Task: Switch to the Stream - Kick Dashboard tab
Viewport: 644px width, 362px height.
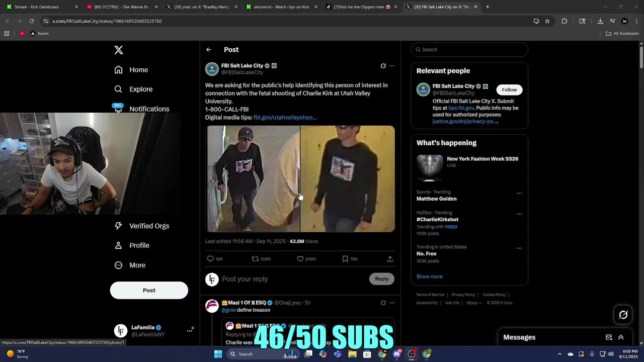Action: click(x=42, y=7)
